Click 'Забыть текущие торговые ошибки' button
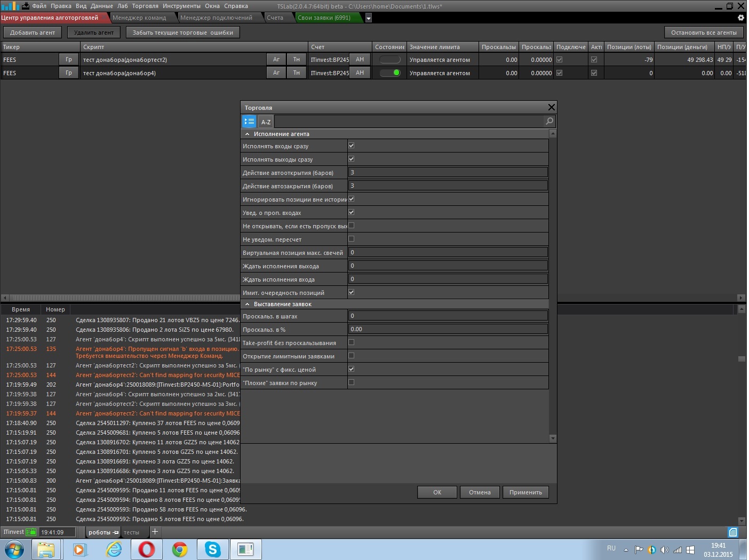The width and height of the screenshot is (749, 560). pos(183,33)
